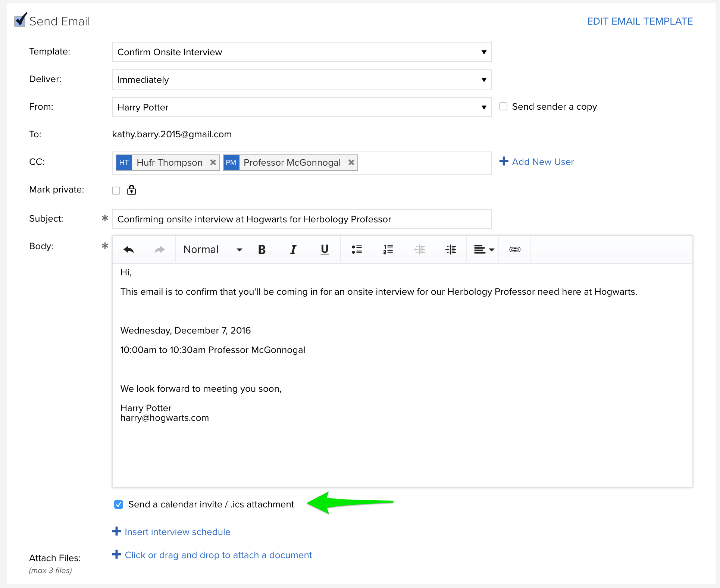
Task: Insert a numbered list
Action: click(x=388, y=250)
